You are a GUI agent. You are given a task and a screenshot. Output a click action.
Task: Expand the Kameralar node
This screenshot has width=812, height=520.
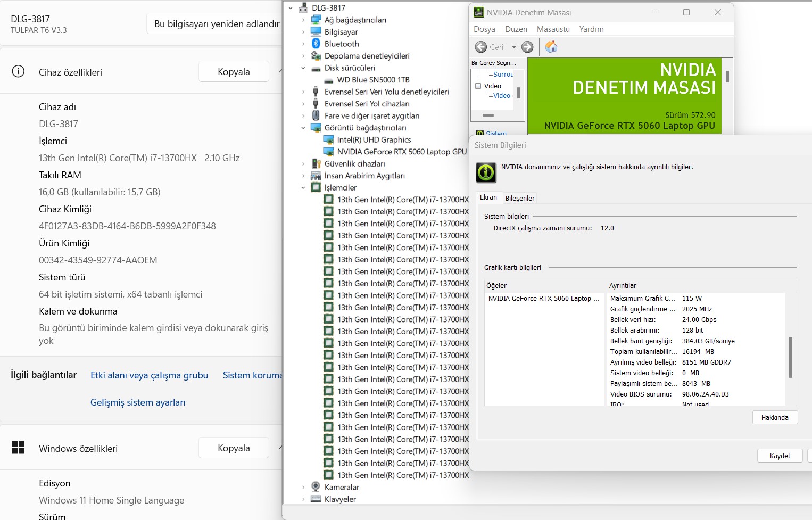tap(303, 487)
